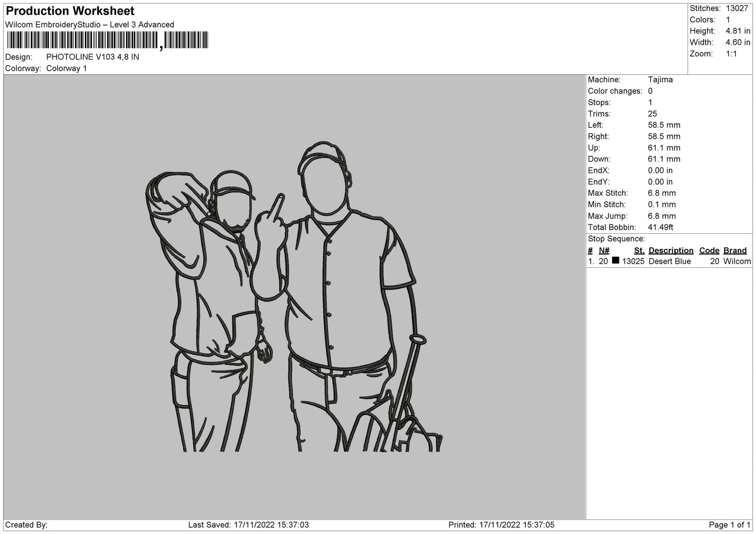Click the 'Description' column header
756x534 pixels.
click(671, 251)
